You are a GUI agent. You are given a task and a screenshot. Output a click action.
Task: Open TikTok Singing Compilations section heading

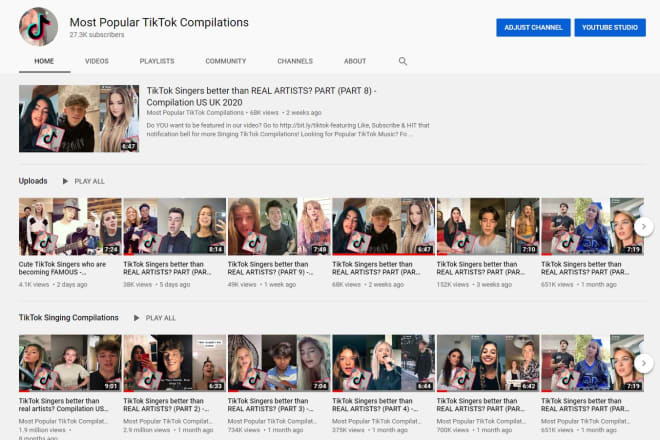click(x=69, y=317)
